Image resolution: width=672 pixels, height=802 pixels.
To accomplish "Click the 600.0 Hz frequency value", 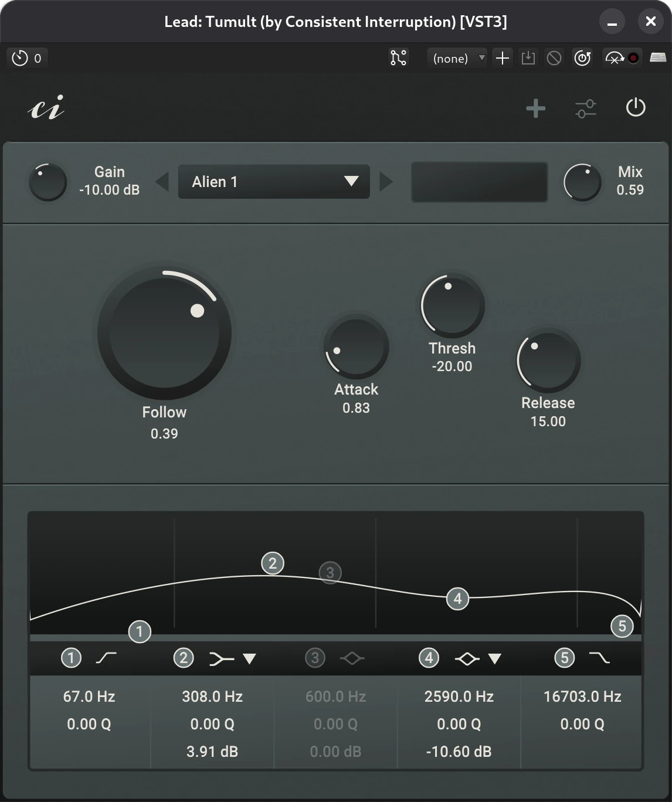I will [x=335, y=696].
